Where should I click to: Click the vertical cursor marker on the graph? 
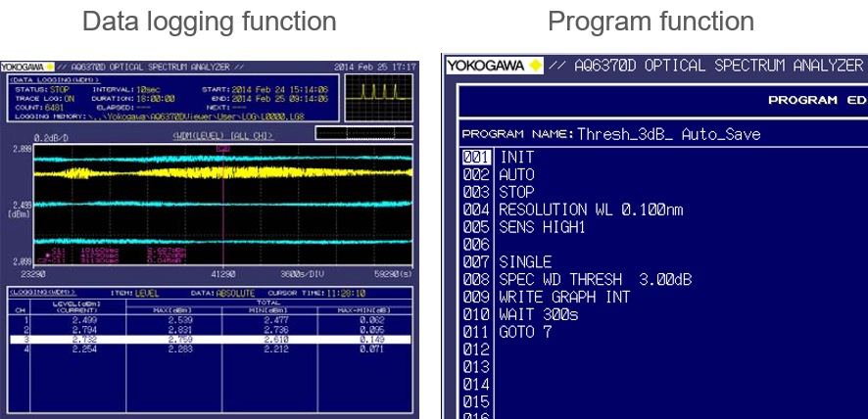[x=224, y=206]
